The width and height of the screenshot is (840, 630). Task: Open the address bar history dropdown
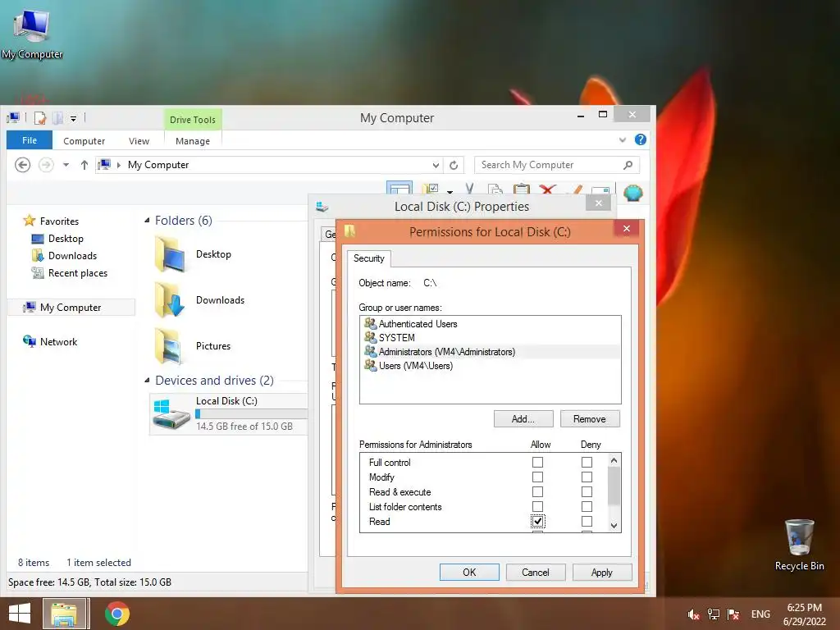click(x=436, y=165)
